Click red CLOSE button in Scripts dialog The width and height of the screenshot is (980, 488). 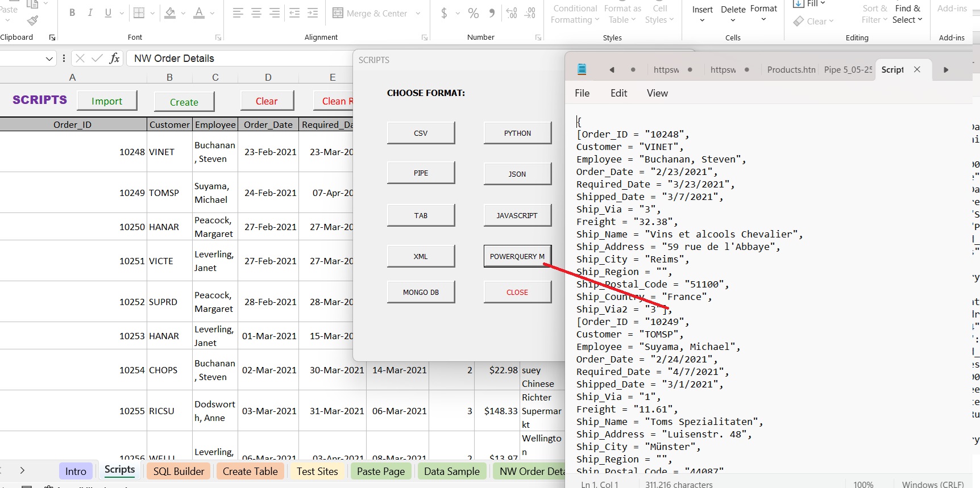(x=517, y=292)
